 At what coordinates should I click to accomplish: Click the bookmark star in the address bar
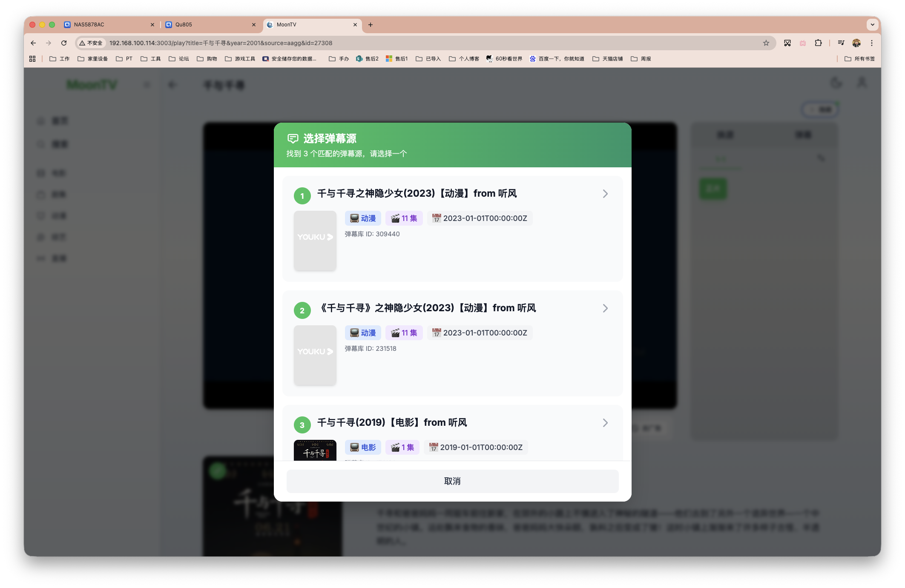(x=765, y=43)
